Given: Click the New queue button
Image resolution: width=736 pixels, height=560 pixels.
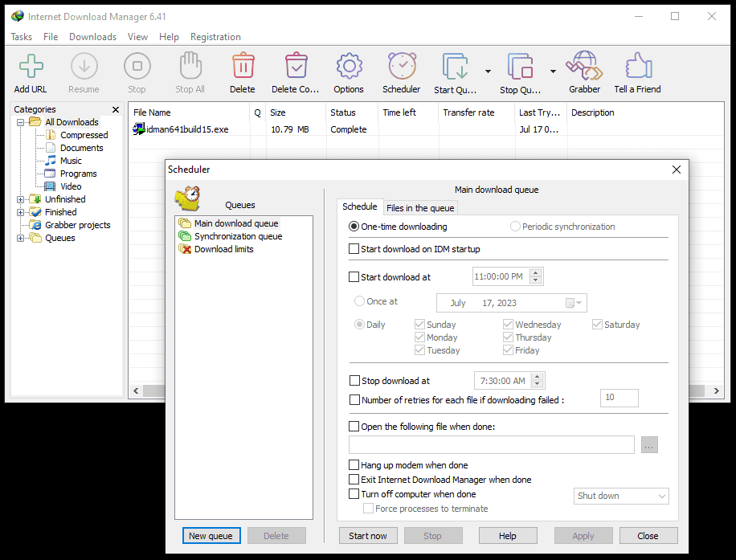Looking at the screenshot, I should click(211, 536).
